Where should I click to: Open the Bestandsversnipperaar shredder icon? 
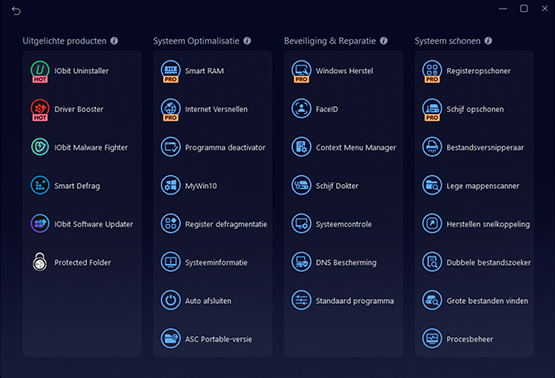(432, 147)
